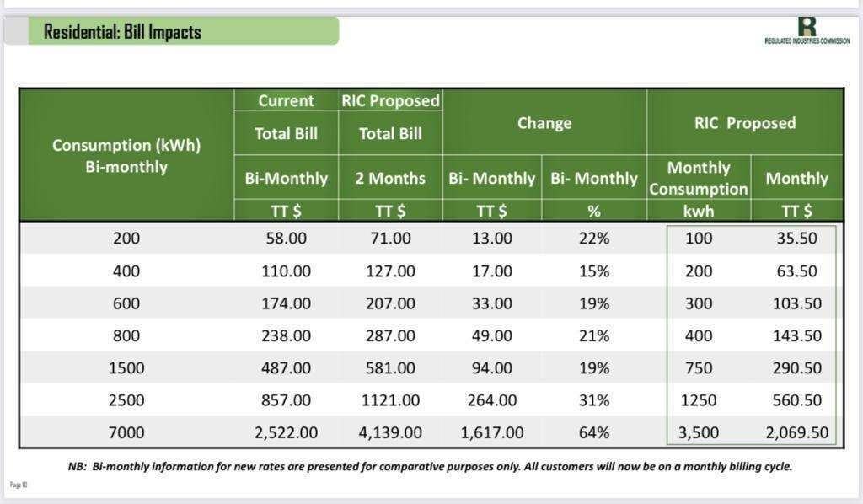The height and width of the screenshot is (504, 863).
Task: Click the page number label
Action: (x=19, y=485)
